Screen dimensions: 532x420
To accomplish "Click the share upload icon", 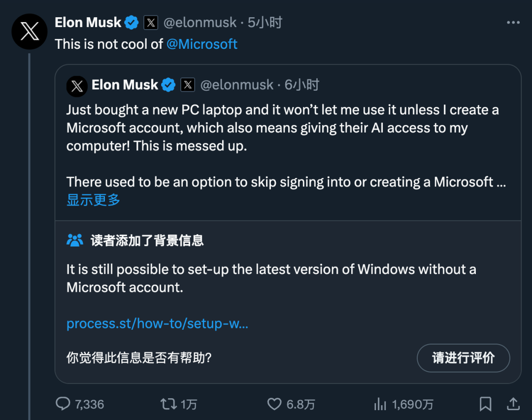I will click(x=513, y=404).
